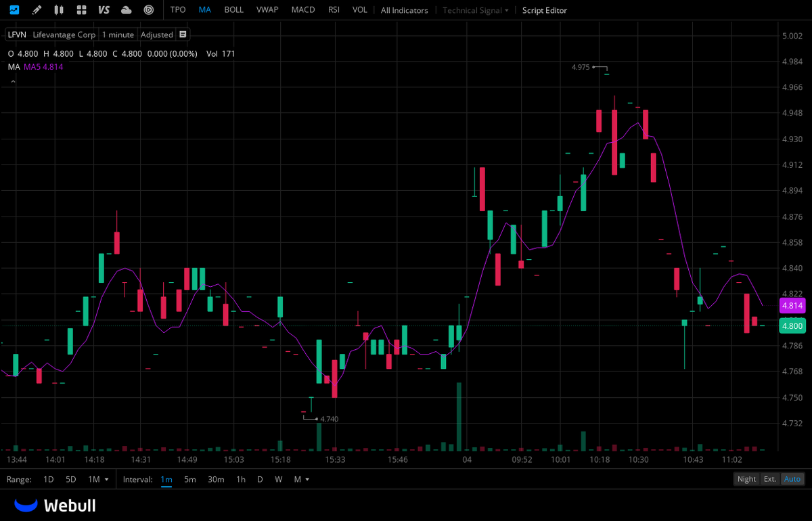Select the 1D range
Screen dimensions: 812x521
(x=49, y=479)
